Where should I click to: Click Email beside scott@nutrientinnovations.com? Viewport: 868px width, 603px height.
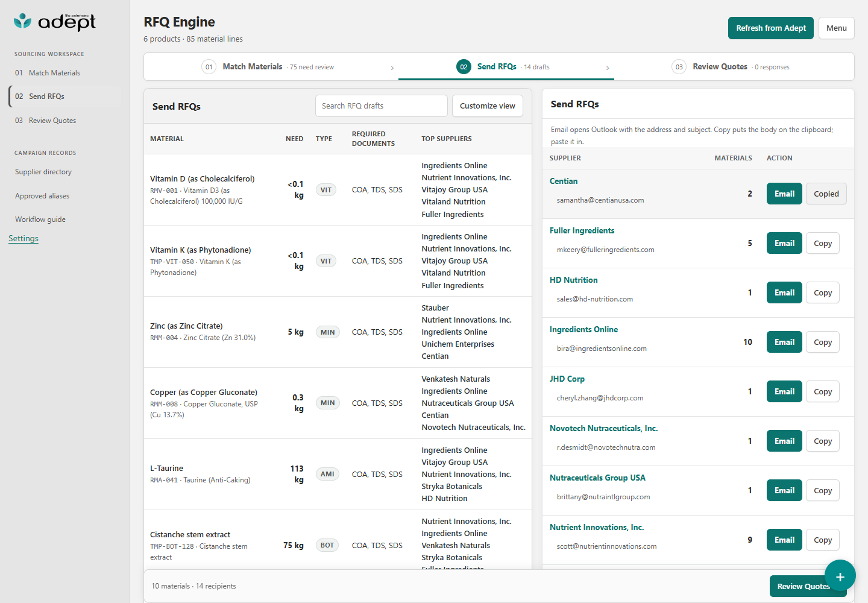pyautogui.click(x=784, y=540)
